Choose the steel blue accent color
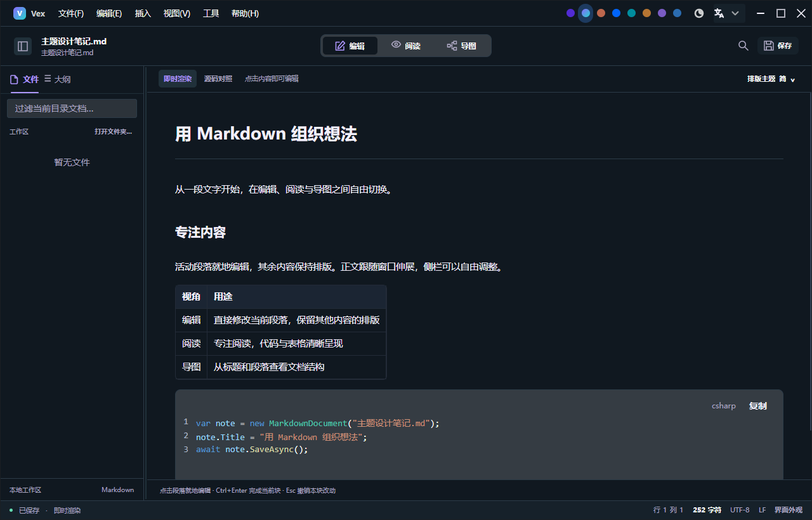 (677, 13)
